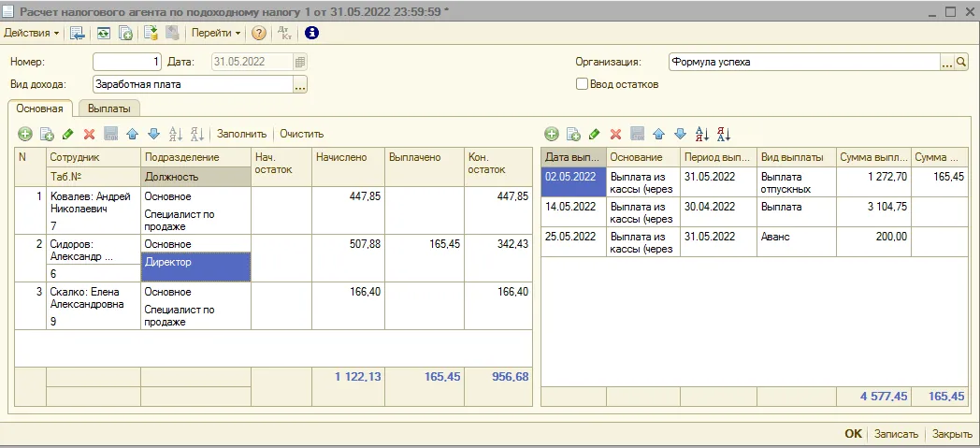This screenshot has width=980, height=448.
Task: Click finish editing icon in payments toolbar
Action: (x=637, y=134)
